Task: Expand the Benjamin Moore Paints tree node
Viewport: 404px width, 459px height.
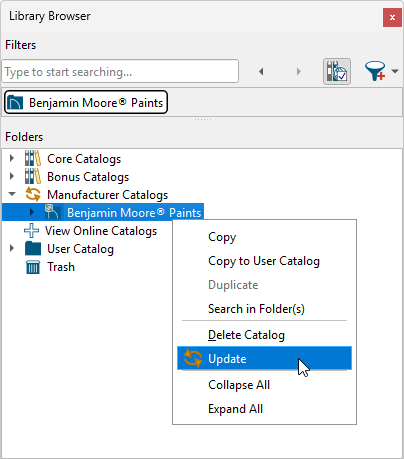Action: coord(32,212)
